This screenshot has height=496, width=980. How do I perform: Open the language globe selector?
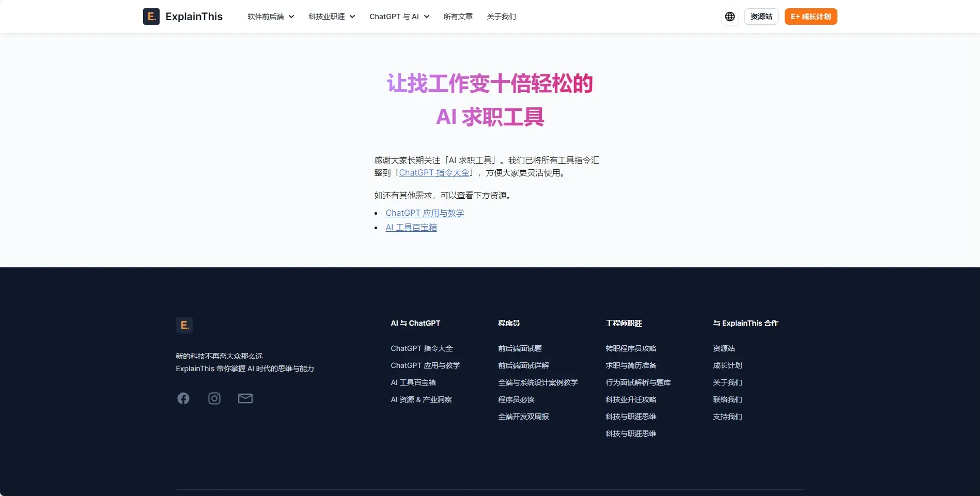pos(729,17)
